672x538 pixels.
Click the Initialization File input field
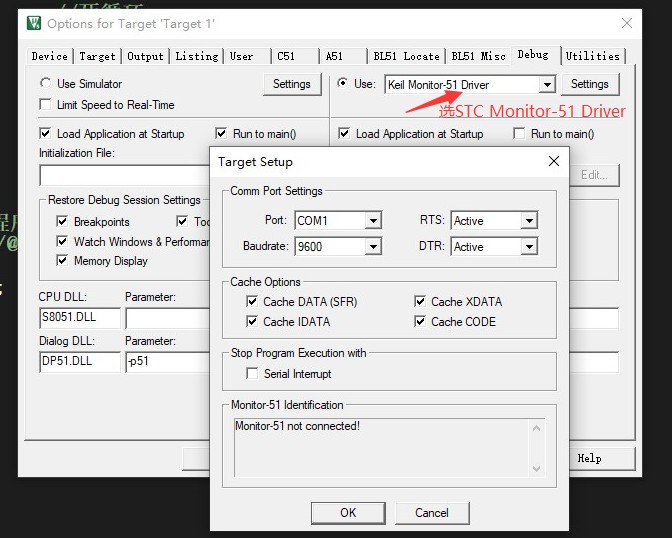point(124,175)
